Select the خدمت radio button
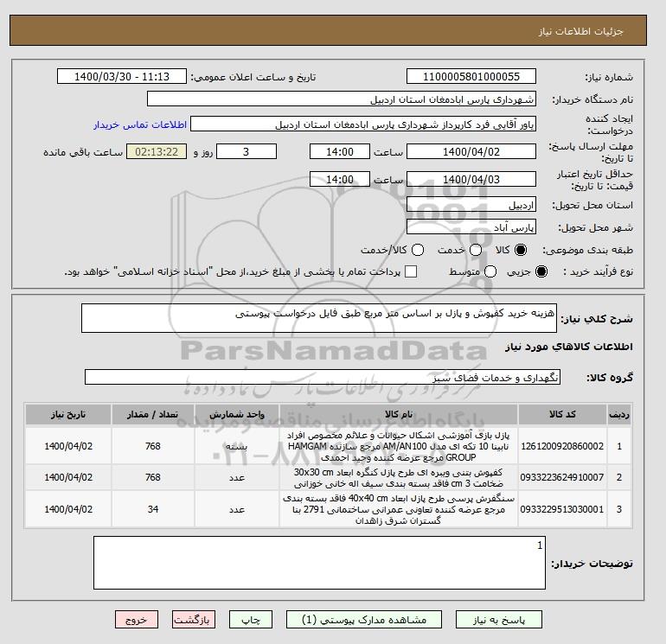Viewport: 666px width, 644px height. [x=476, y=250]
